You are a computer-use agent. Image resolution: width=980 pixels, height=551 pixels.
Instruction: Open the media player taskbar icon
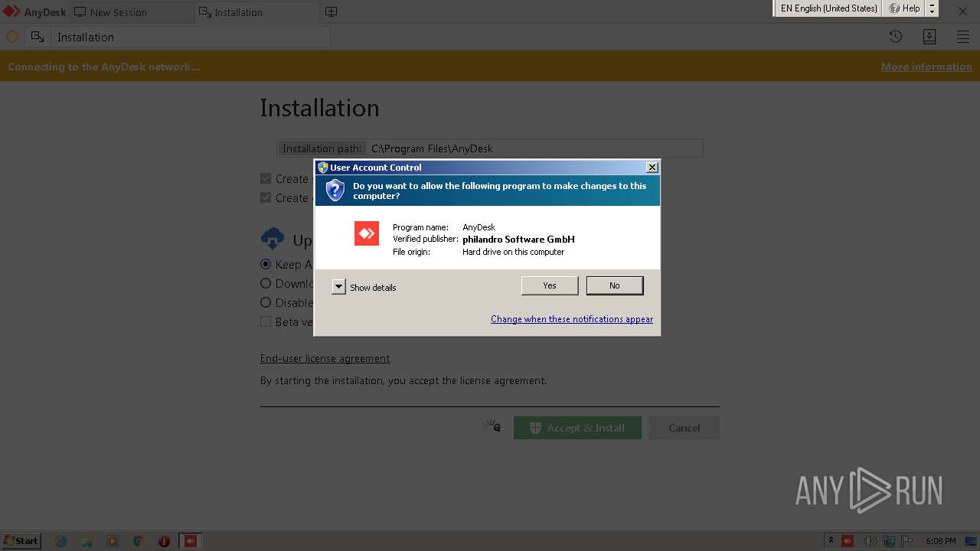[x=113, y=541]
